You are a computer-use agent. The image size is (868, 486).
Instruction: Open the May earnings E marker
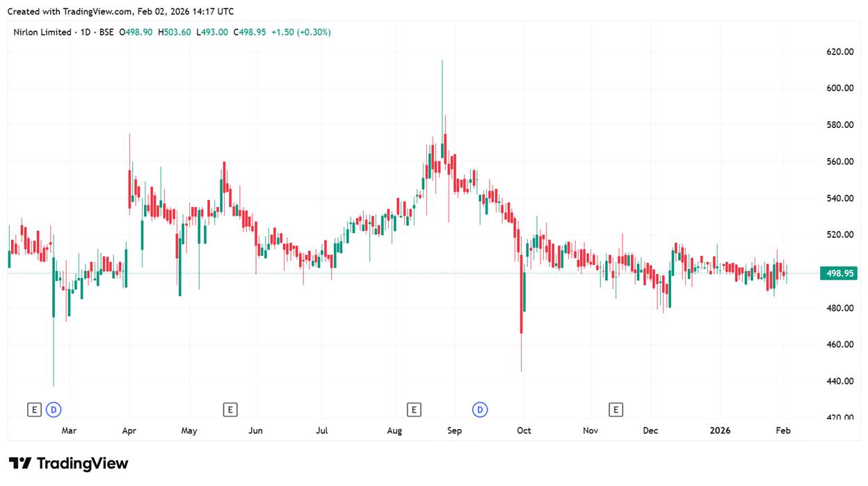click(230, 410)
